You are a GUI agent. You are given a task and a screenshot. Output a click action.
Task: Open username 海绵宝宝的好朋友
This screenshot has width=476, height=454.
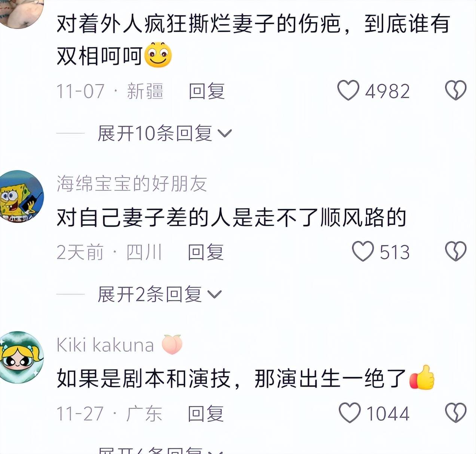pos(132,184)
